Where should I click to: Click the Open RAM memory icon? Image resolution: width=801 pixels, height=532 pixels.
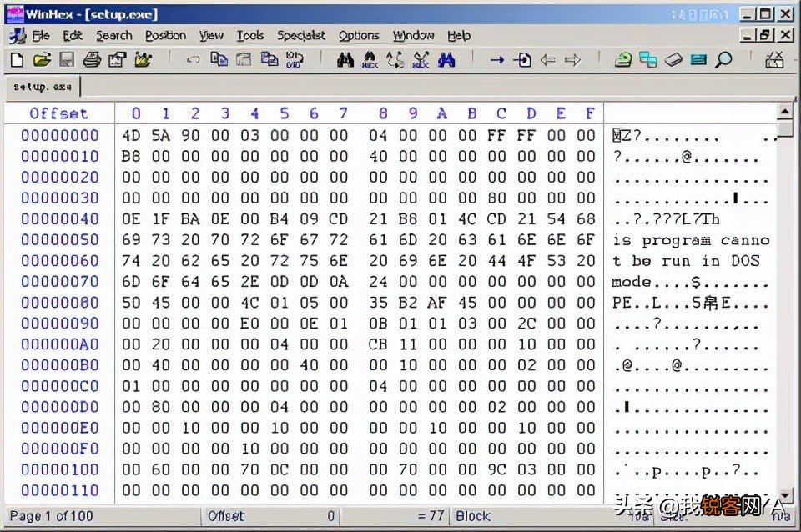(x=673, y=60)
